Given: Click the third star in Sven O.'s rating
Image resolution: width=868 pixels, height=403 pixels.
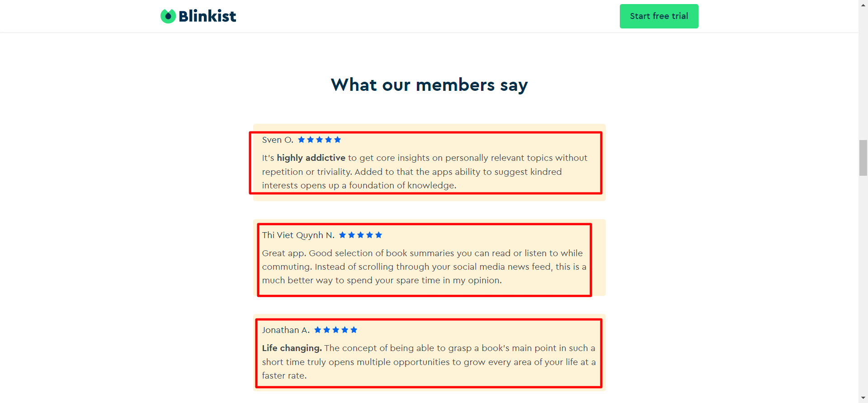Looking at the screenshot, I should 320,140.
